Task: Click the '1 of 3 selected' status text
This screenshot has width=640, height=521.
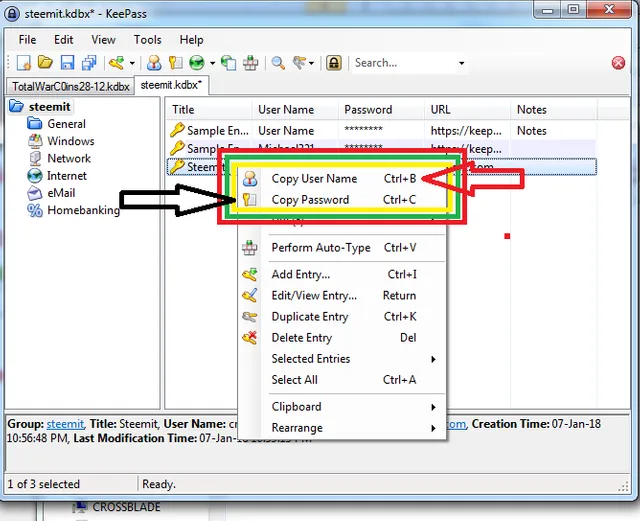Action: [x=44, y=484]
